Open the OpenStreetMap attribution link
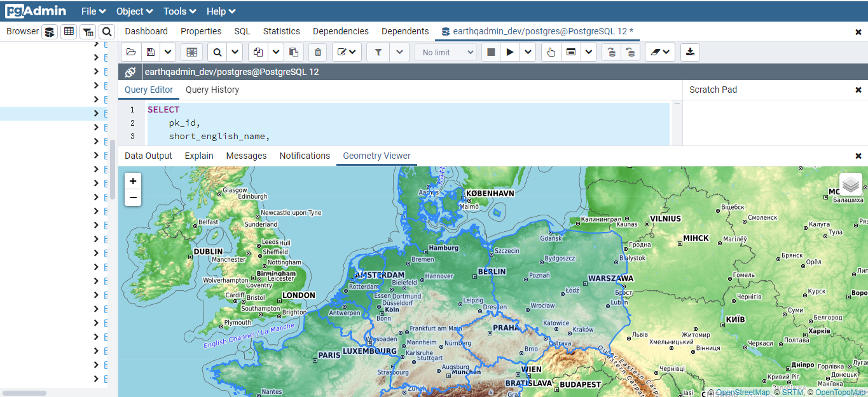 coord(743,393)
